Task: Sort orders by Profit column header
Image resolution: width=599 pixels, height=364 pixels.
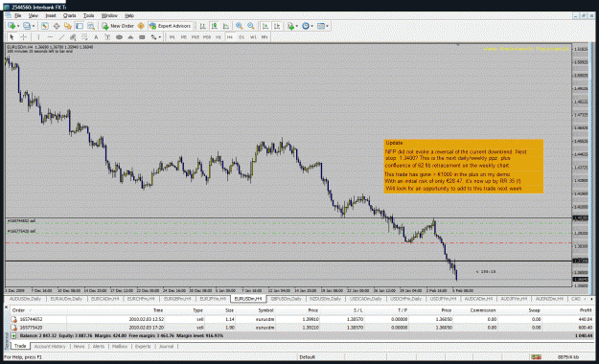Action: pos(586,310)
